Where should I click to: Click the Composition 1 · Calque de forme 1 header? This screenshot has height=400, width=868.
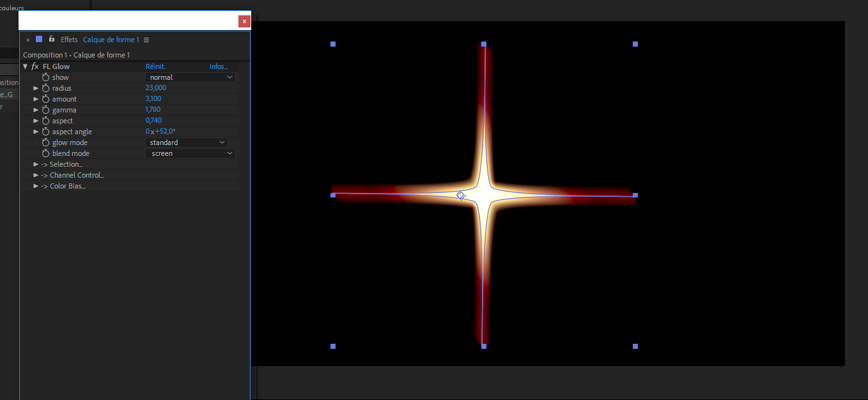pos(76,55)
